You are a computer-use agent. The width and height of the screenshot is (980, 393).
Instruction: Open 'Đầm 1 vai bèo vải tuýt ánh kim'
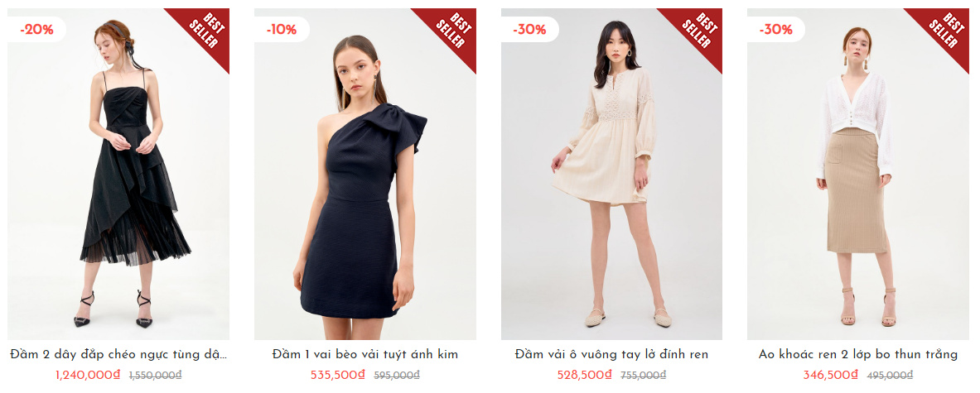click(x=365, y=355)
